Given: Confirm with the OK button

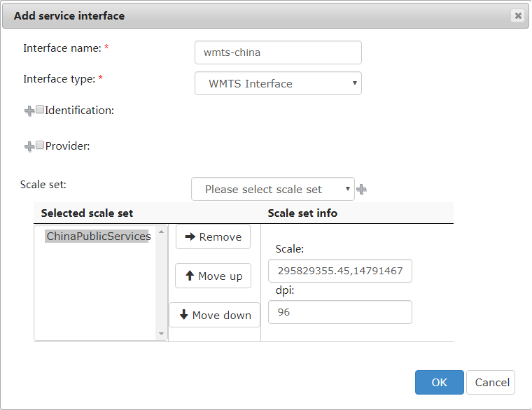Looking at the screenshot, I should (x=439, y=382).
